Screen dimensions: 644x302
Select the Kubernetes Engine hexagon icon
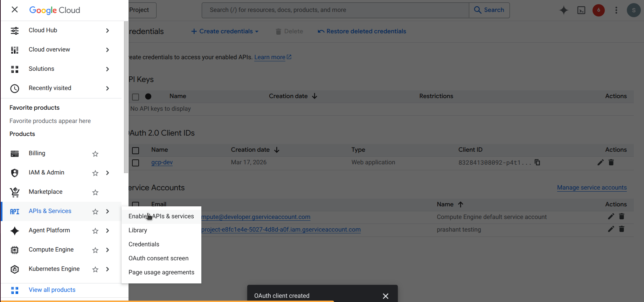pyautogui.click(x=15, y=269)
